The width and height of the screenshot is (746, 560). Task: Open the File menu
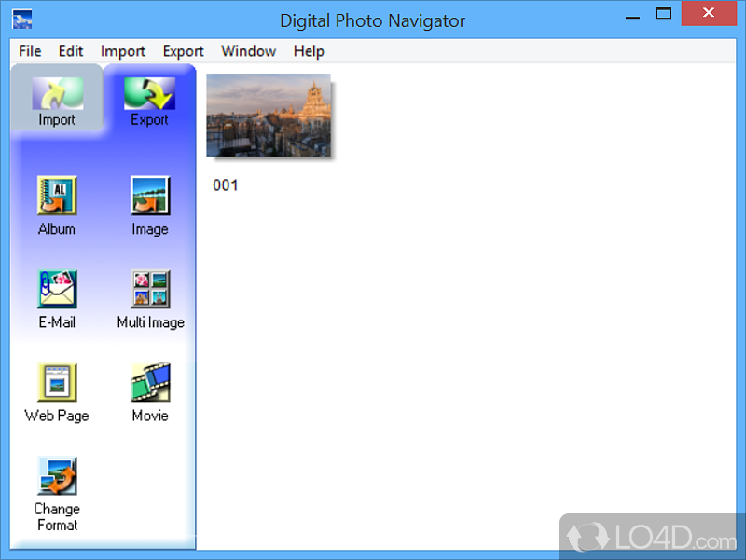pos(30,51)
